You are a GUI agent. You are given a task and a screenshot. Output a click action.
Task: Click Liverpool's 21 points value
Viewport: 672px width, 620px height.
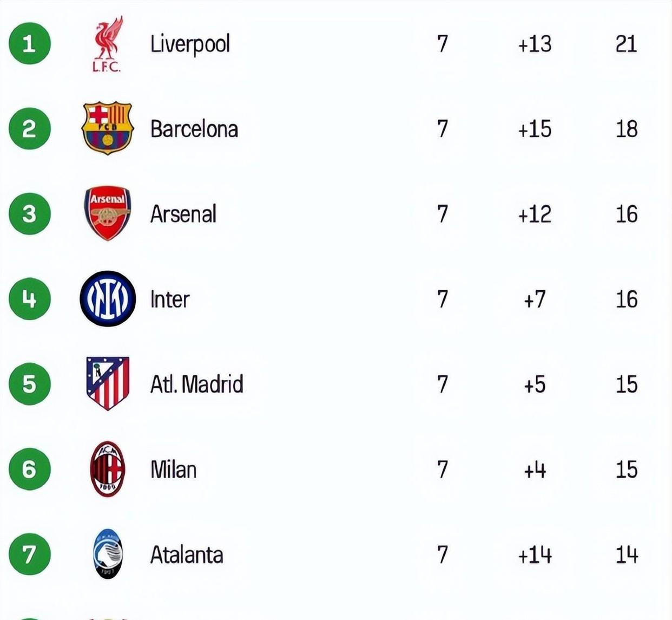[627, 44]
